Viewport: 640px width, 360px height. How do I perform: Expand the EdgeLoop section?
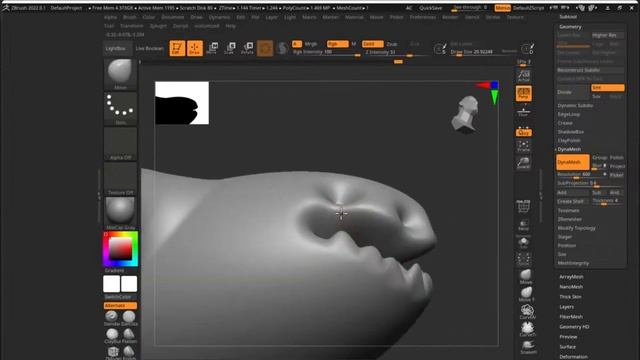(569, 114)
